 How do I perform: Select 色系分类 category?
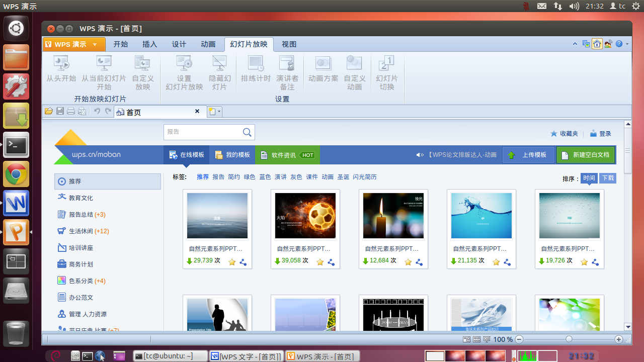[108, 281]
